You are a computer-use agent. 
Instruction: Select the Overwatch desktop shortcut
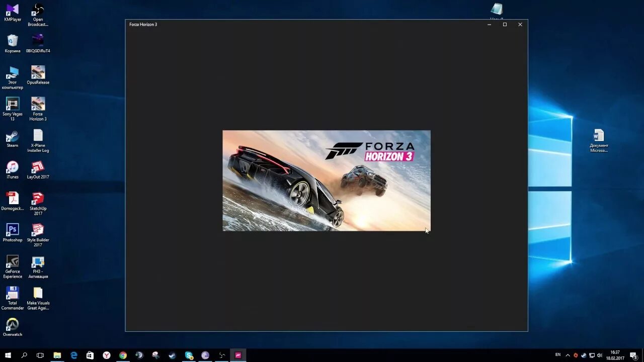(x=13, y=327)
